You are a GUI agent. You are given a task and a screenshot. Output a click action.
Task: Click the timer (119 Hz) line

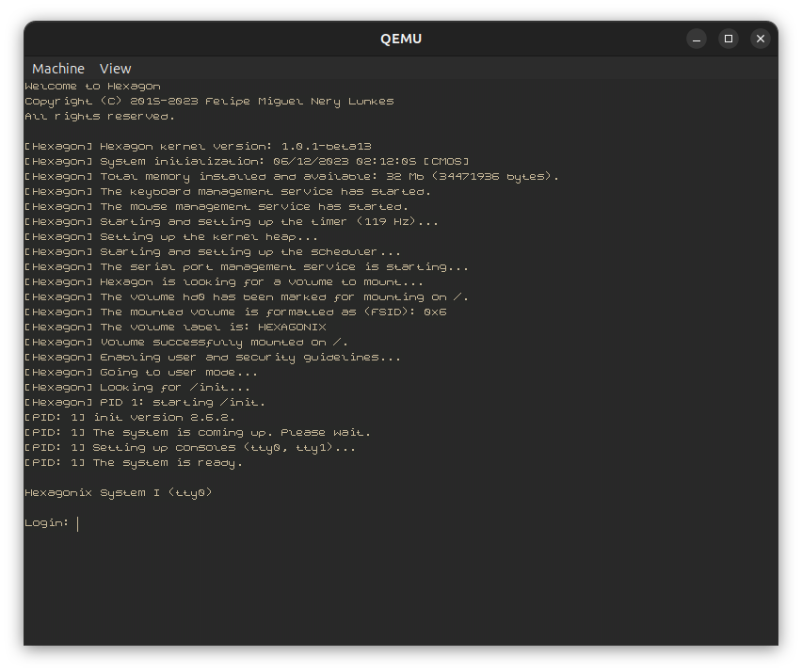click(232, 222)
